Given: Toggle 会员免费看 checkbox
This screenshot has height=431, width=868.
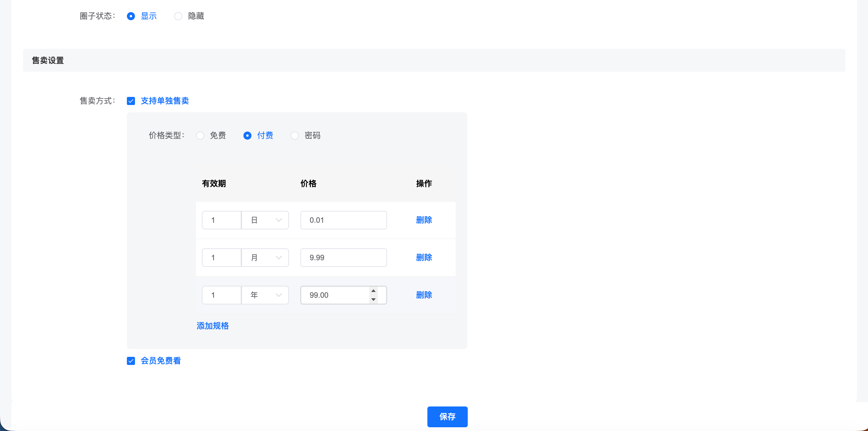Looking at the screenshot, I should click(131, 361).
